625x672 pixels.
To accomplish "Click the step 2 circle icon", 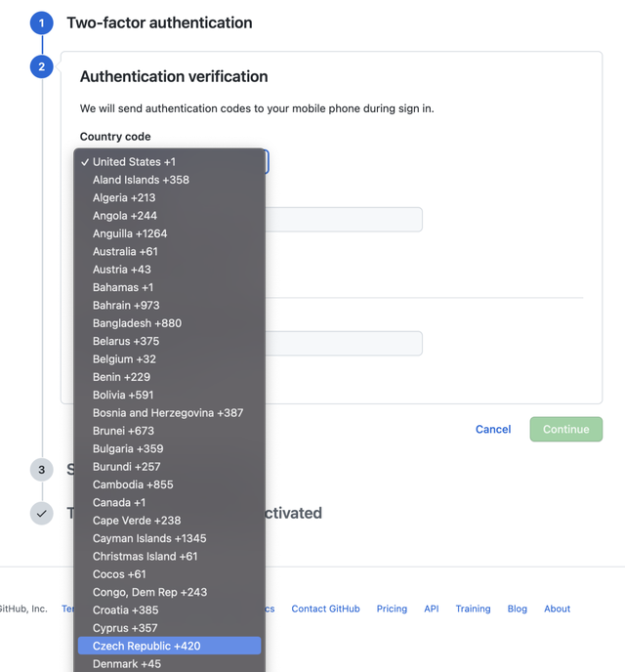I will pyautogui.click(x=41, y=66).
